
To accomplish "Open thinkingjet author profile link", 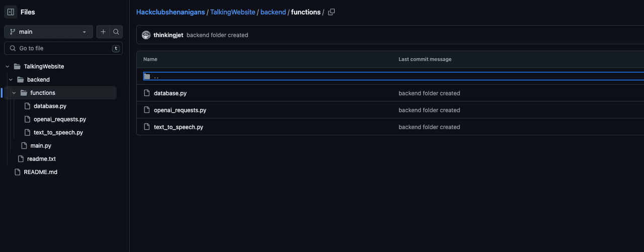I will (x=168, y=35).
